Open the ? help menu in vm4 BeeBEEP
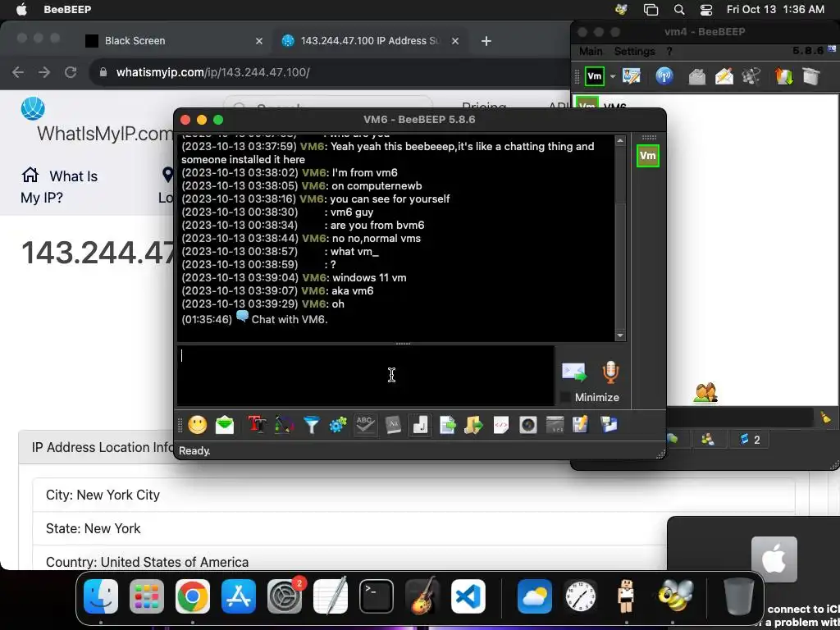This screenshot has width=840, height=630. click(669, 52)
